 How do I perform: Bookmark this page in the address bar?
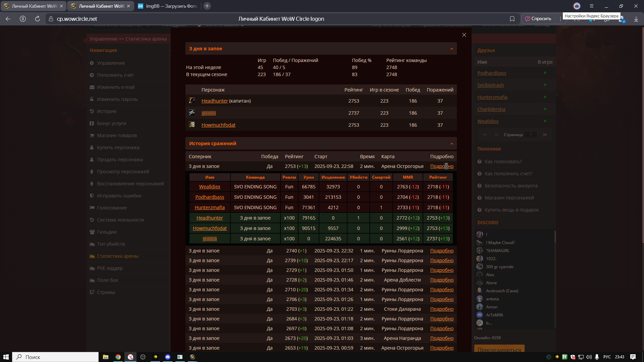(x=512, y=19)
